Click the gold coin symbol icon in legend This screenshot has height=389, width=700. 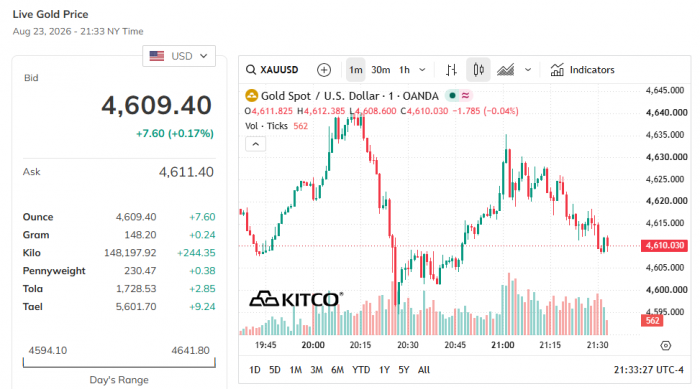pyautogui.click(x=252, y=96)
